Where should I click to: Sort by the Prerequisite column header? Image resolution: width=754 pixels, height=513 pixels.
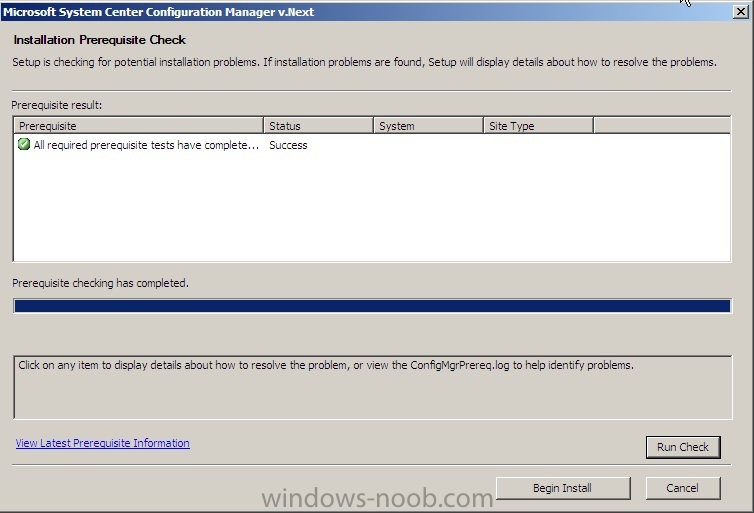[x=138, y=125]
